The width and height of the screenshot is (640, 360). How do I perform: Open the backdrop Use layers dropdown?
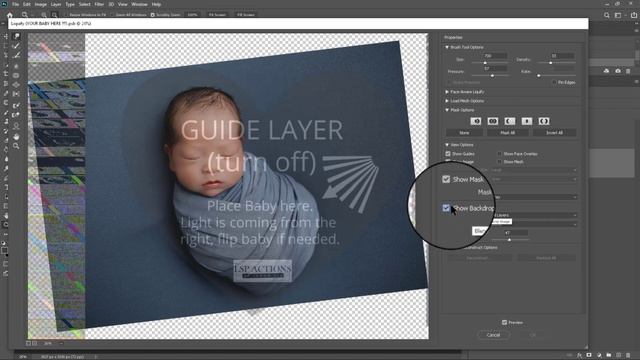[536, 215]
